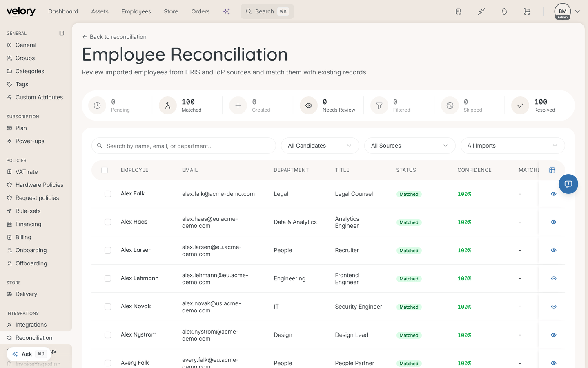Click the Resolved checkmark stat icon
This screenshot has height=368, width=588.
(x=520, y=105)
